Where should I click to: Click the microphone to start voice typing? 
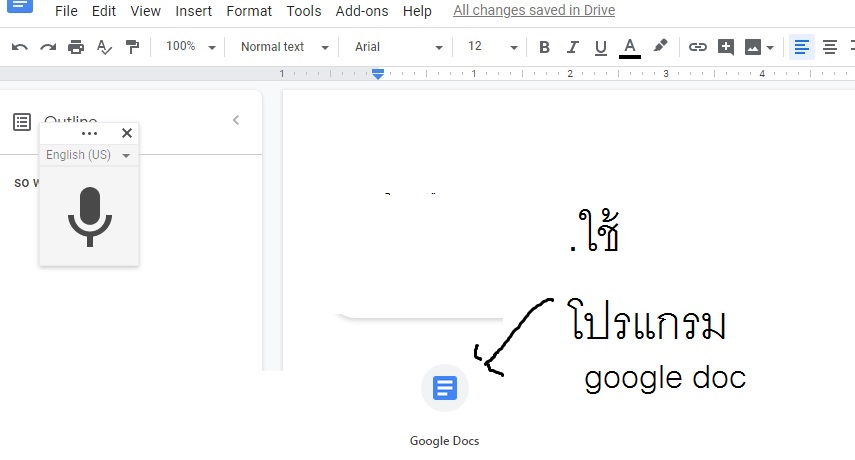point(90,216)
